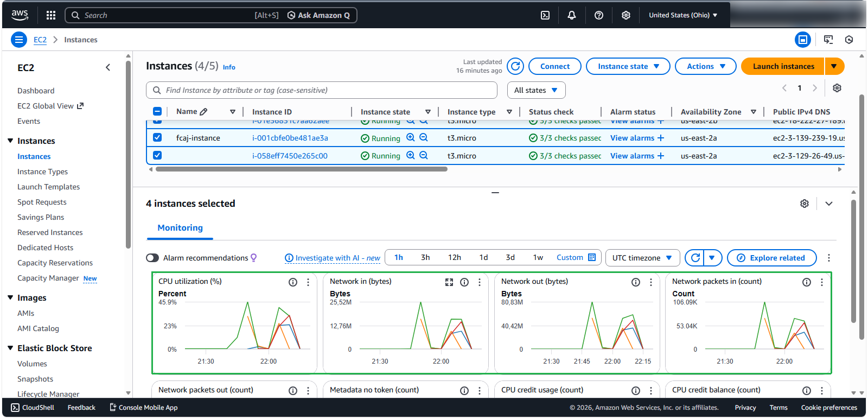Viewport: 868px width, 419px height.
Task: Open EC2 breadcrumb link
Action: (x=40, y=40)
